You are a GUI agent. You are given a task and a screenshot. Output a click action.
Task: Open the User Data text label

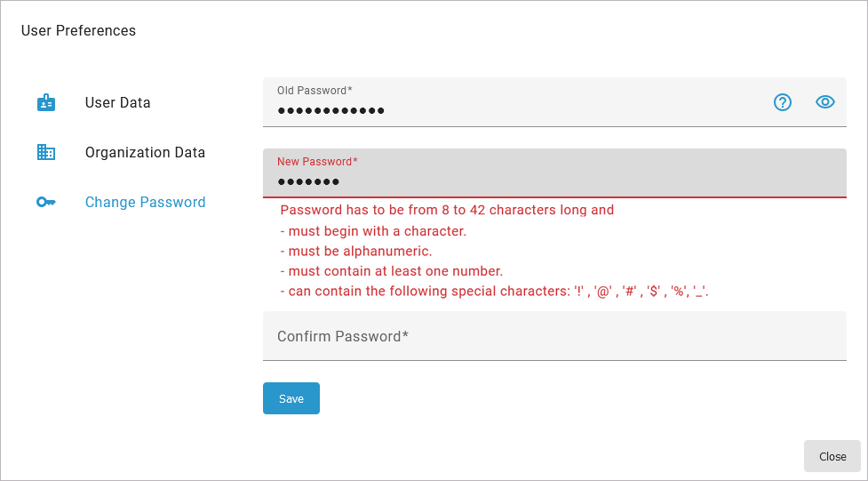pos(117,103)
